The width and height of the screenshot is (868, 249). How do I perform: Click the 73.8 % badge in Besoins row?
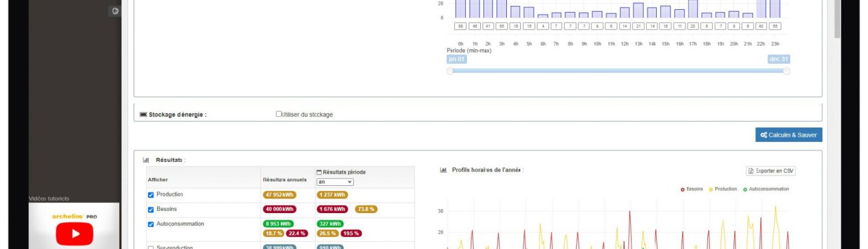[366, 210]
